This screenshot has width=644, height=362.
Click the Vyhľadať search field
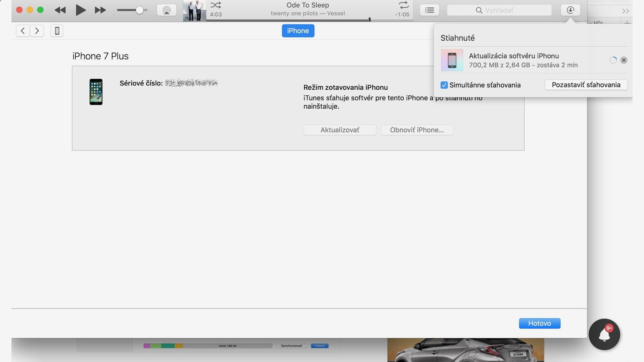[499, 10]
